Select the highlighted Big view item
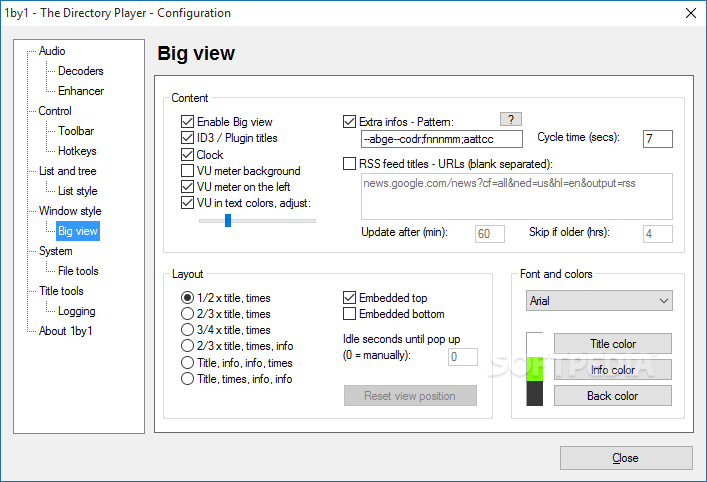This screenshot has height=482, width=707. (78, 231)
